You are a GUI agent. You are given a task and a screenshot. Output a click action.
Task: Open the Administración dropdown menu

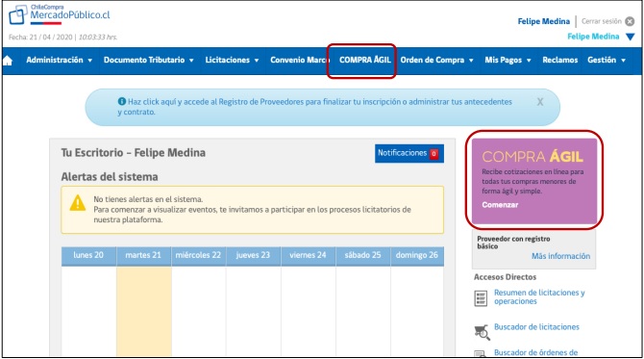[x=60, y=60]
